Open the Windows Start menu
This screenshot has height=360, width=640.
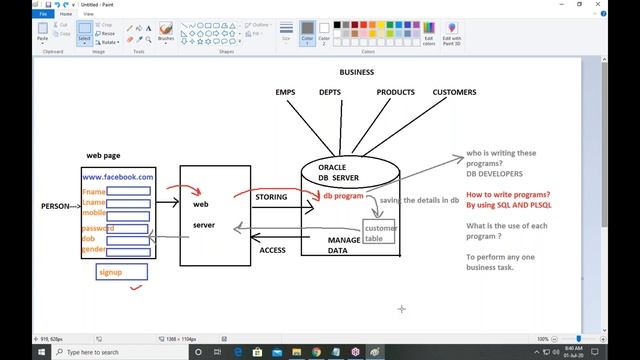click(42, 352)
